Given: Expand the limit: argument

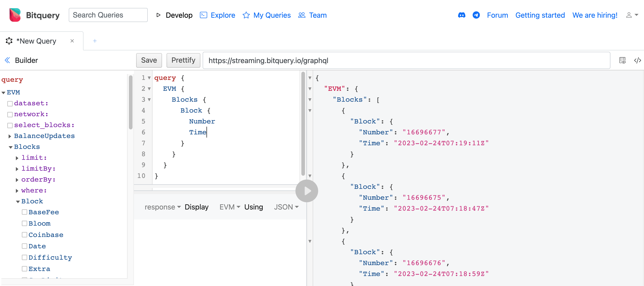Looking at the screenshot, I should 17,158.
